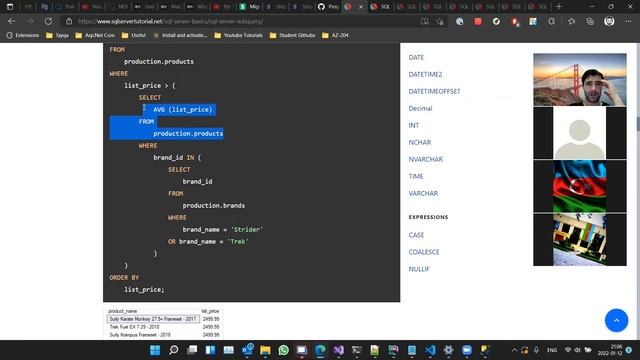Reload the SQL subquery tutorial page

pos(48,21)
